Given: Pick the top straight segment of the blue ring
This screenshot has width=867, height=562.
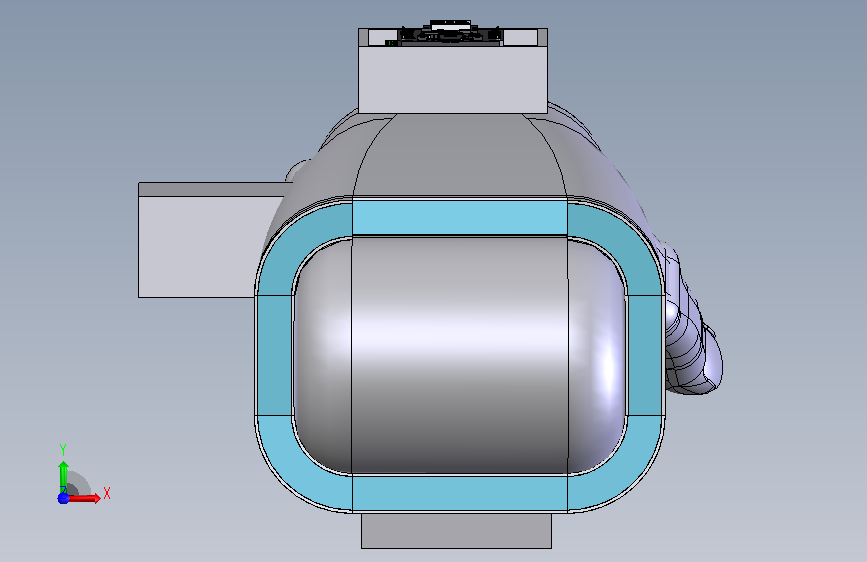Looking at the screenshot, I should (459, 217).
